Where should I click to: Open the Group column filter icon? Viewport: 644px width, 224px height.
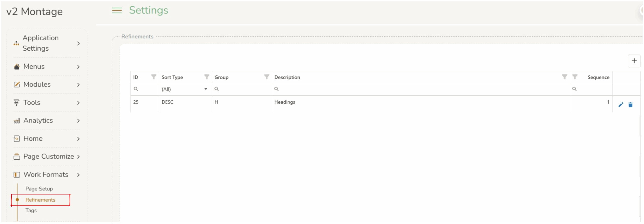pos(267,77)
